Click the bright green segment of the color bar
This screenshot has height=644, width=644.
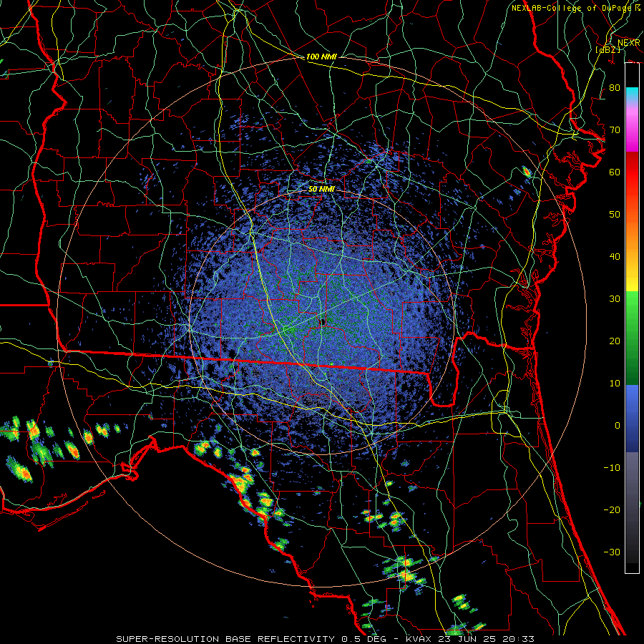click(x=632, y=312)
